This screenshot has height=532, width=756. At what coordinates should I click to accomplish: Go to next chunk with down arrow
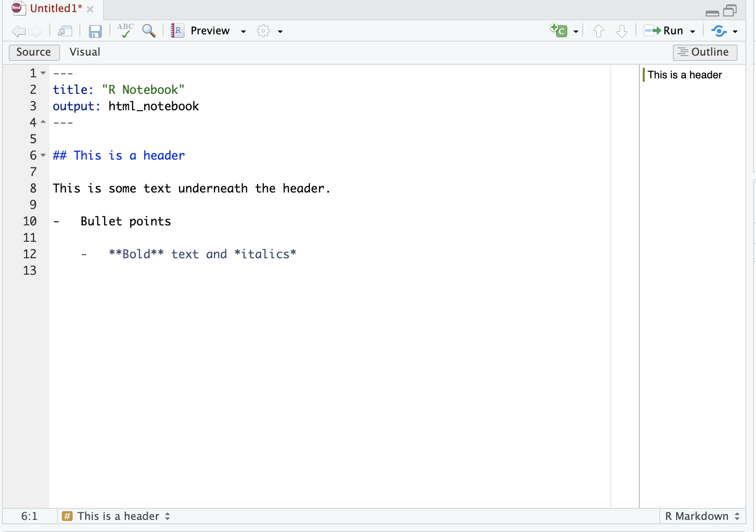point(622,31)
